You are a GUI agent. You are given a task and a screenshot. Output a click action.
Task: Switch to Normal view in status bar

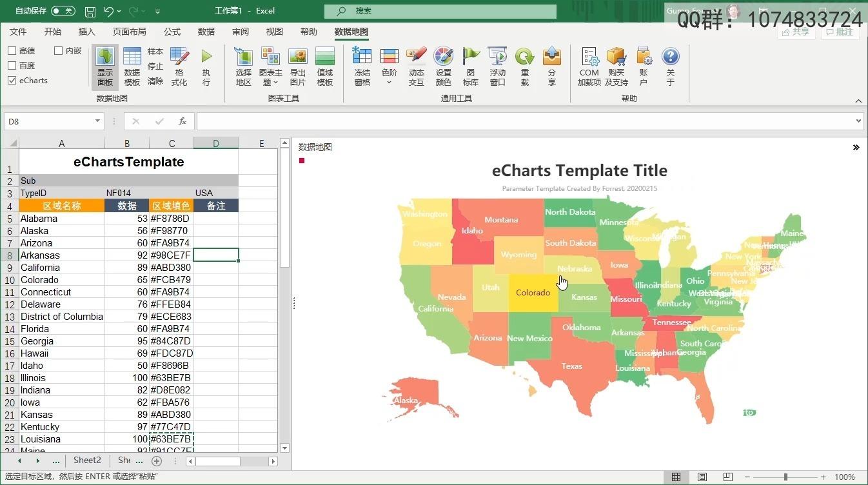(676, 477)
